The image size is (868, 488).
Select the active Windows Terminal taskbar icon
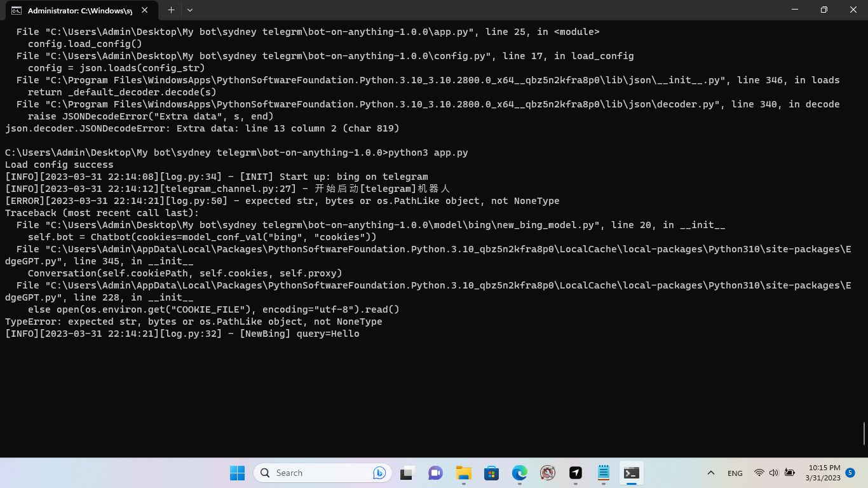(x=631, y=473)
